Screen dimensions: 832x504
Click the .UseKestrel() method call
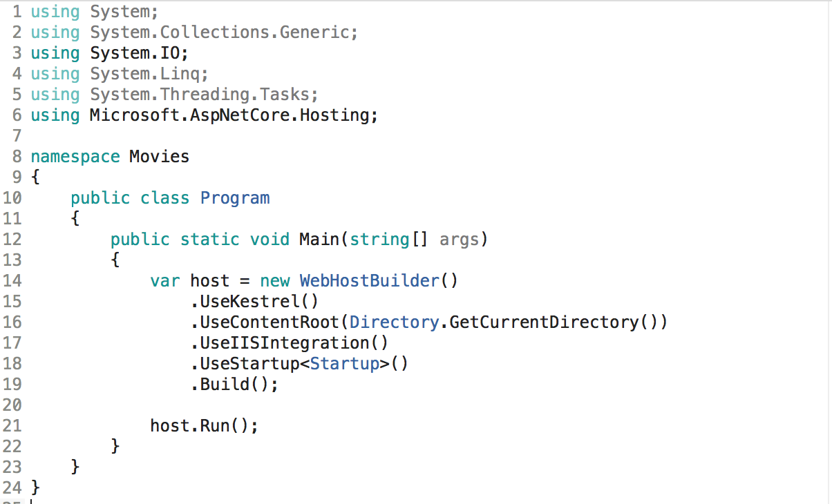254,302
